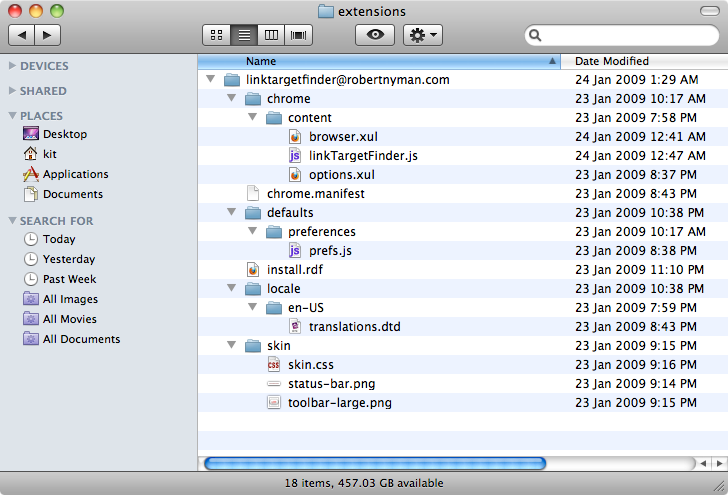Select the linkTargetFinder.js file

(x=363, y=156)
